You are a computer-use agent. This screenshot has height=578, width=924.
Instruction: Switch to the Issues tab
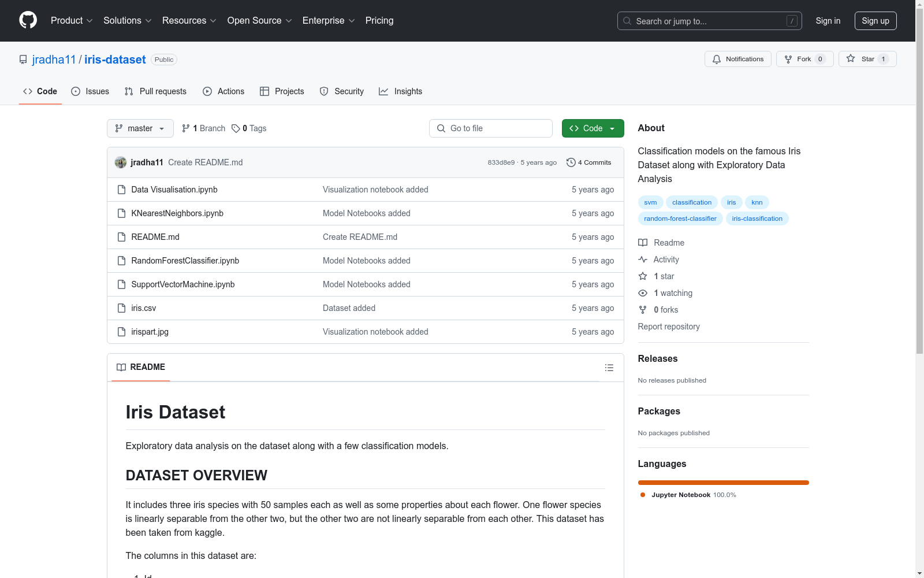click(x=90, y=91)
